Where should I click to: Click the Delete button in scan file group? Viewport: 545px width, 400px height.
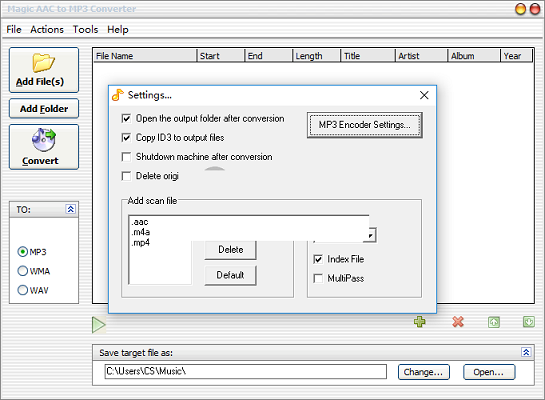click(x=230, y=250)
